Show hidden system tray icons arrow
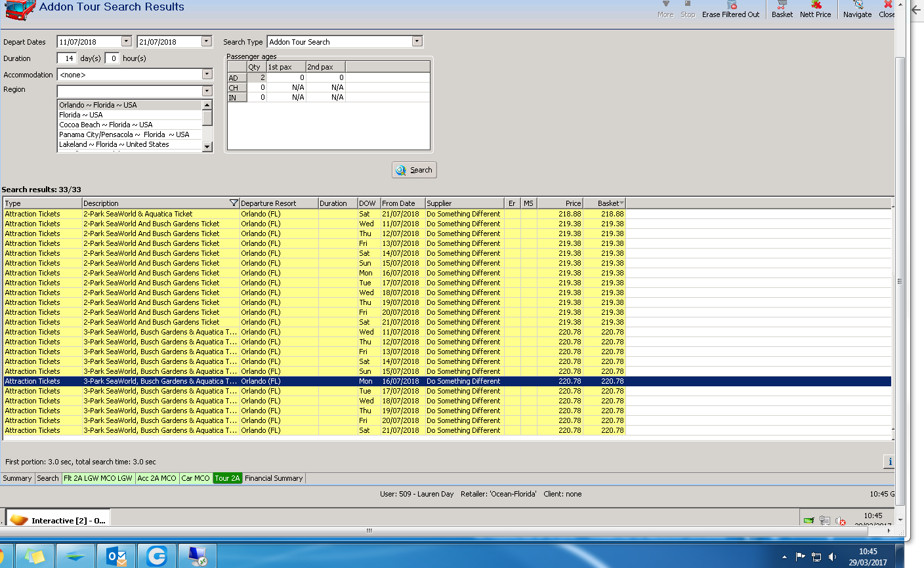The height and width of the screenshot is (568, 924). tap(784, 557)
